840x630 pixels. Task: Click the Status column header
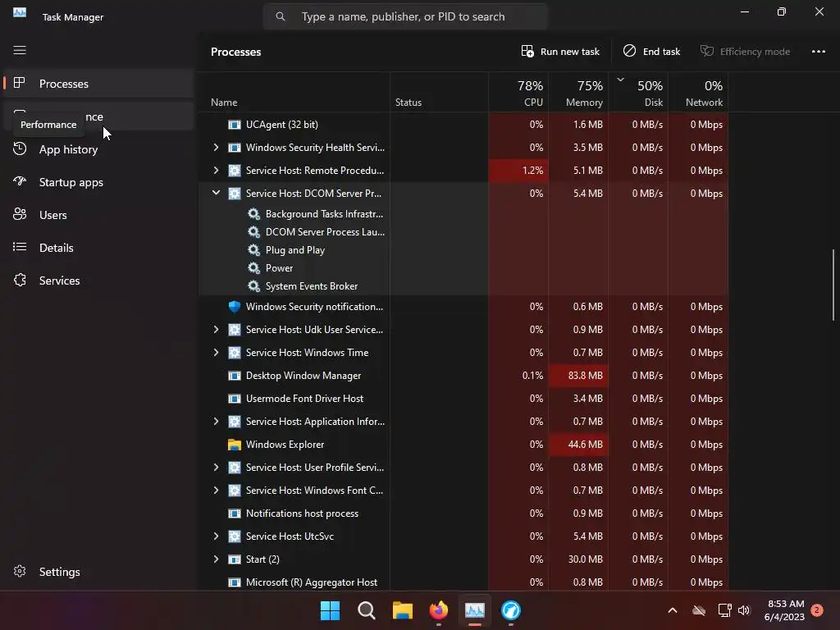439,93
